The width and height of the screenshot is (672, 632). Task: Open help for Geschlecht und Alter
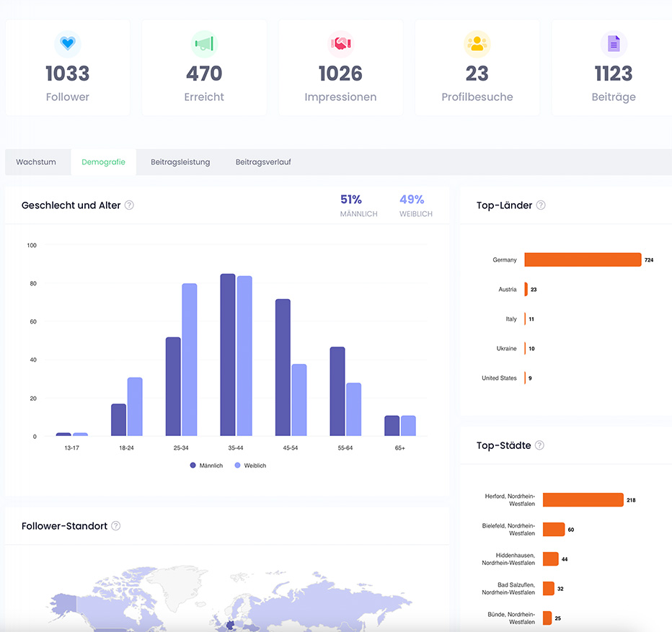129,205
